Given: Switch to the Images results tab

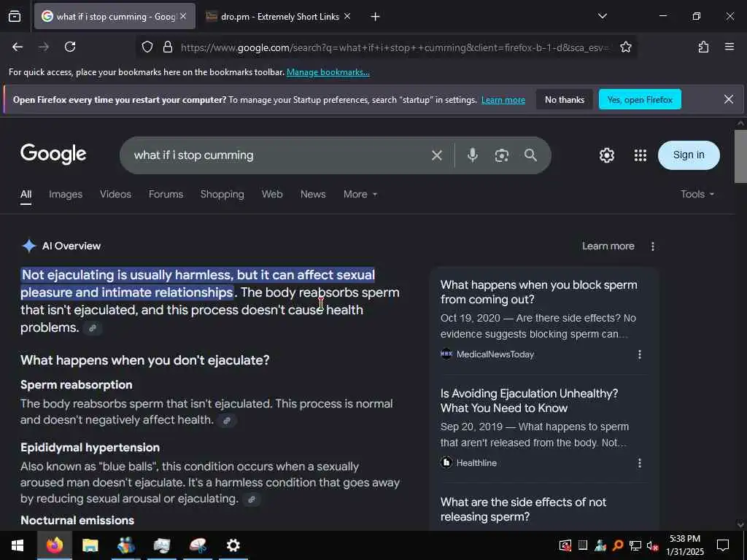Looking at the screenshot, I should point(66,194).
